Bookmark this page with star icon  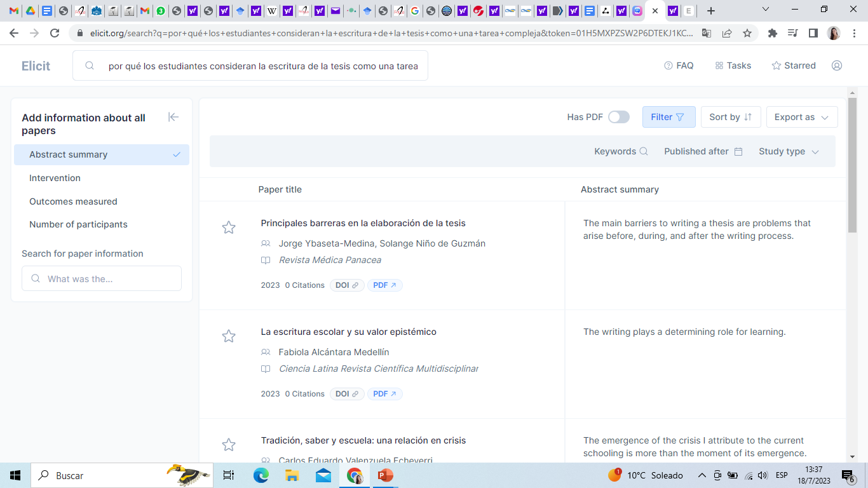tap(747, 33)
